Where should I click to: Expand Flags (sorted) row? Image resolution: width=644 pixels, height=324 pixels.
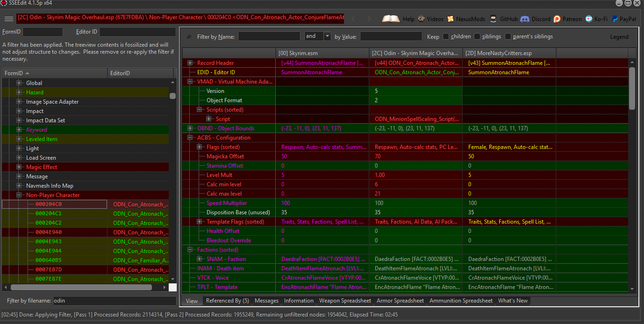coord(200,147)
